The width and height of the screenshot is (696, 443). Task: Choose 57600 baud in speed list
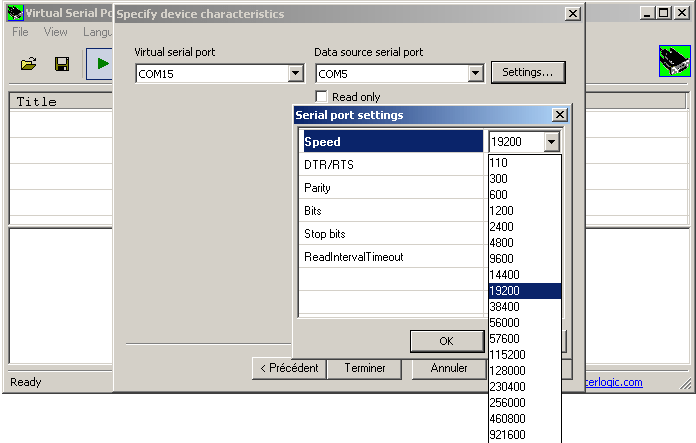tap(525, 339)
